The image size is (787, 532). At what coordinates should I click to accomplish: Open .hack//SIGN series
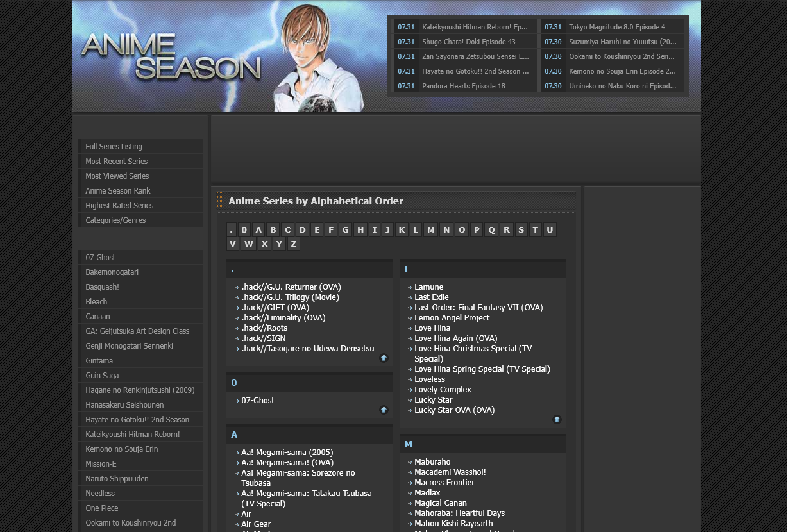pos(264,338)
